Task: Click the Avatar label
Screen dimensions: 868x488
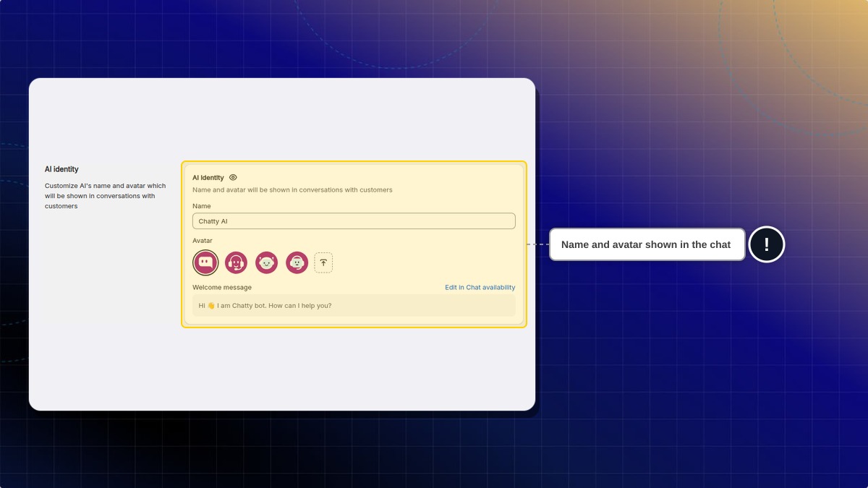Action: point(203,241)
